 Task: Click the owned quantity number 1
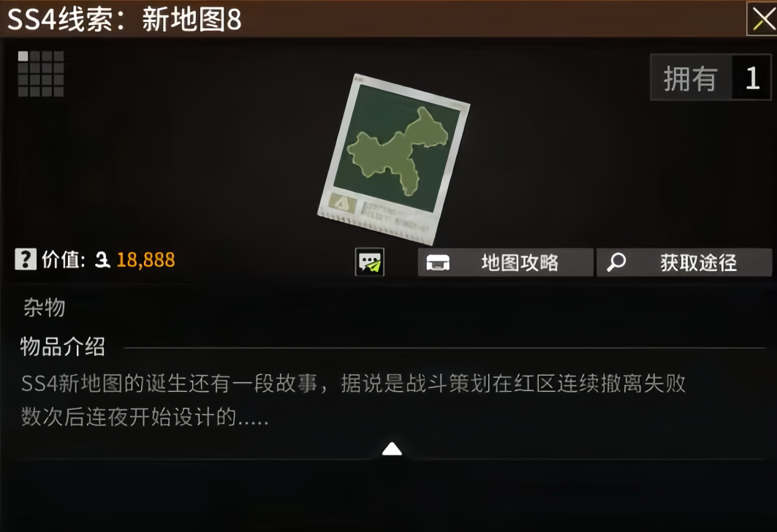coord(752,78)
